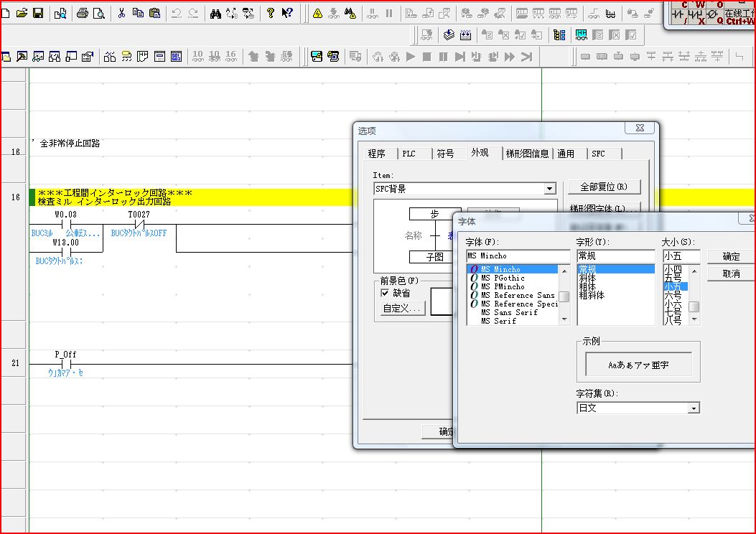The height and width of the screenshot is (534, 756).
Task: Click the yellow warning triangle icon
Action: pyautogui.click(x=317, y=13)
